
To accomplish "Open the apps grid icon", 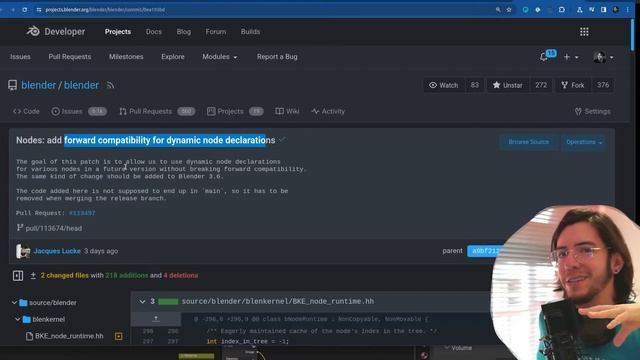I will click(x=584, y=32).
